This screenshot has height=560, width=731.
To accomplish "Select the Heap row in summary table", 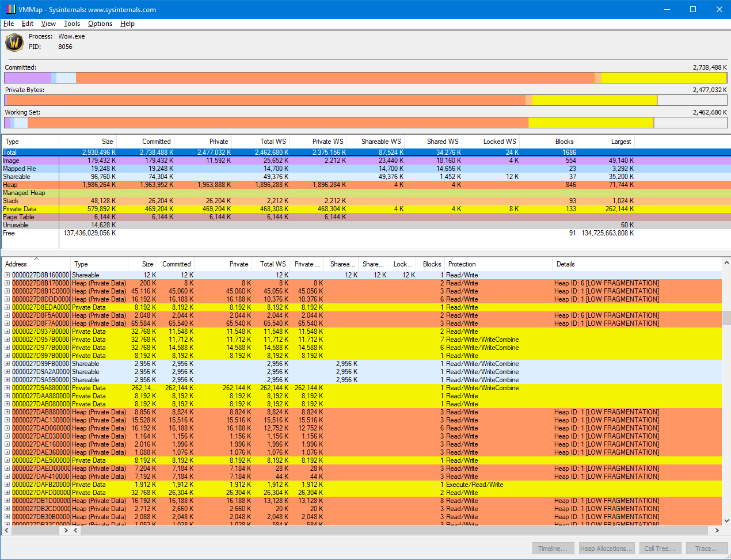I will (10, 185).
